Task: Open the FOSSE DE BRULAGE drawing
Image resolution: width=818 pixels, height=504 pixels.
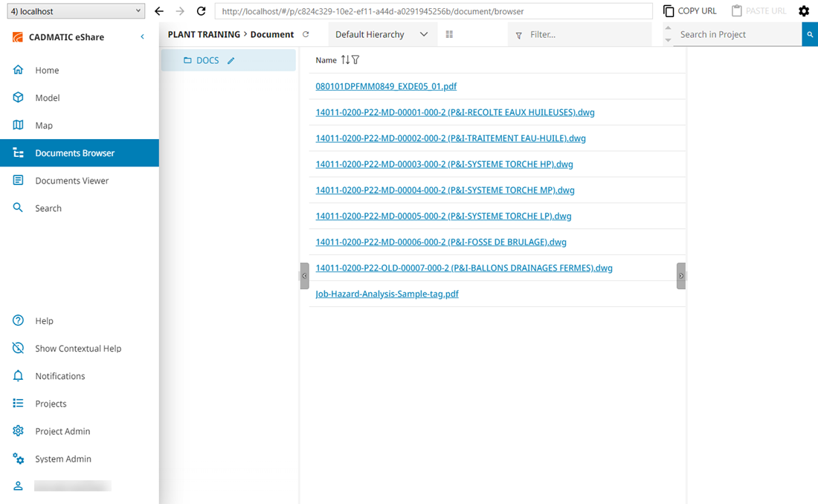Action: [x=441, y=242]
